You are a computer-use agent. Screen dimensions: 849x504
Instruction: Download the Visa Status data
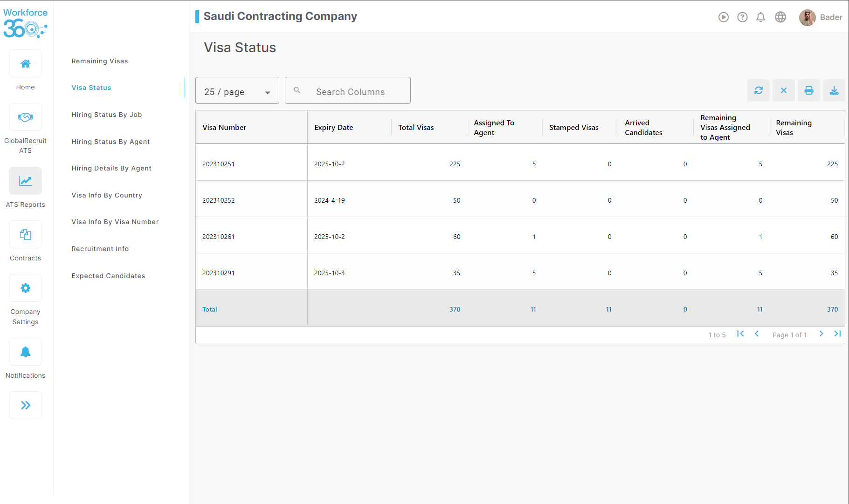pos(834,90)
